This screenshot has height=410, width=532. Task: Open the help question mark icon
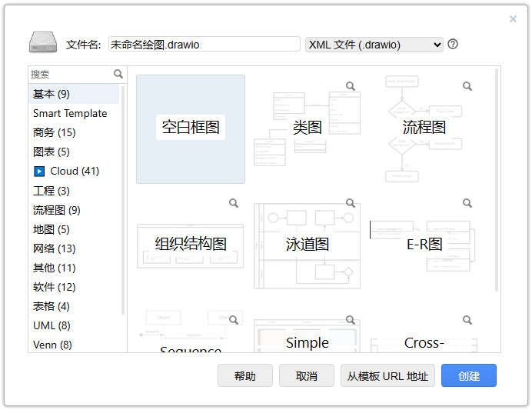tap(453, 44)
